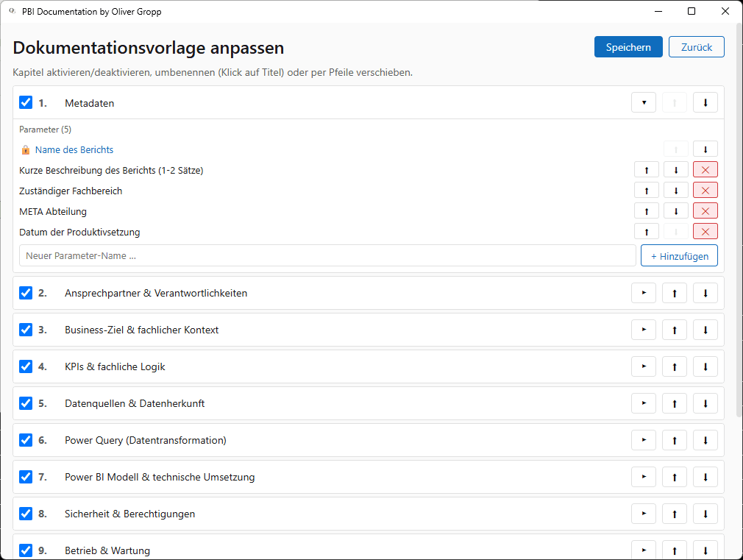Move KPIs & fachliche Logik chapter down
The width and height of the screenshot is (743, 560).
click(x=705, y=366)
